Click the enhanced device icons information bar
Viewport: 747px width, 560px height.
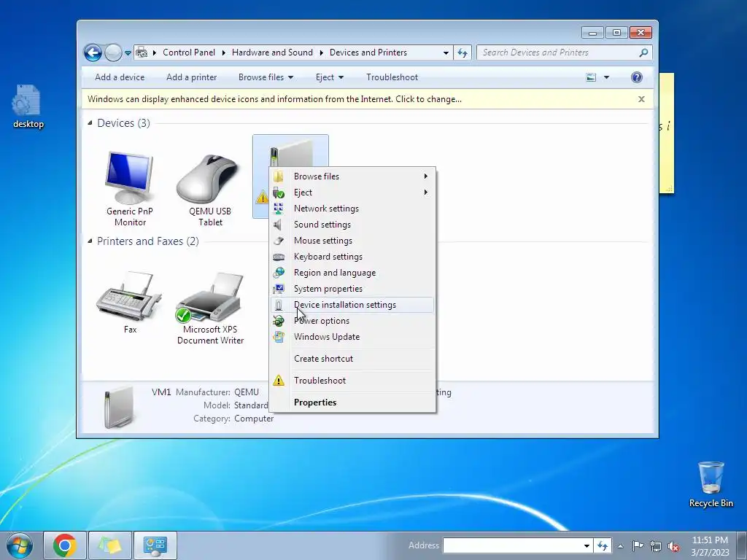368,99
